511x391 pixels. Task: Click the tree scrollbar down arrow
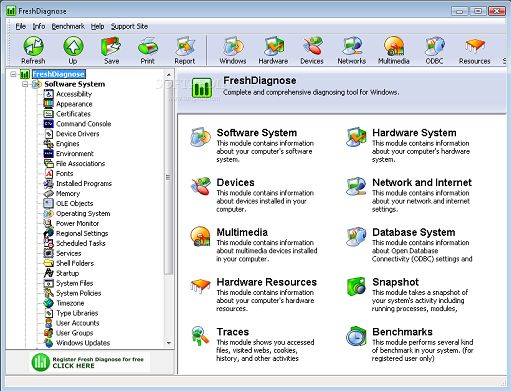click(169, 343)
